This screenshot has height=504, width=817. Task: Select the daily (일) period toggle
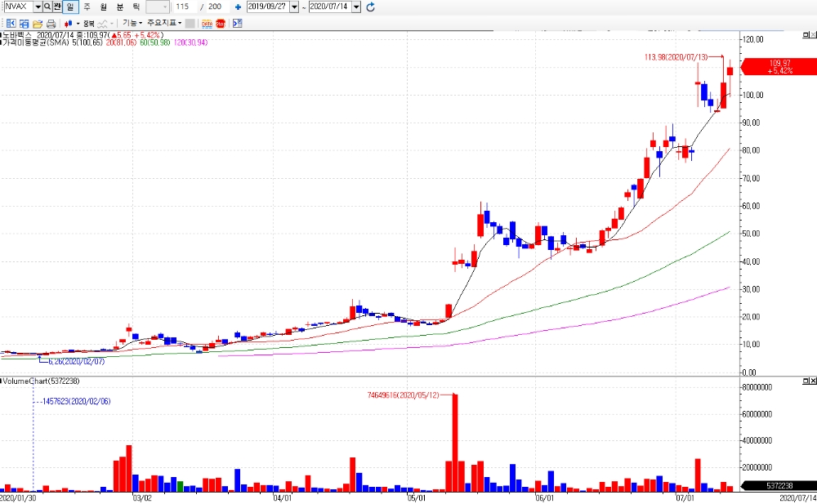tap(69, 7)
